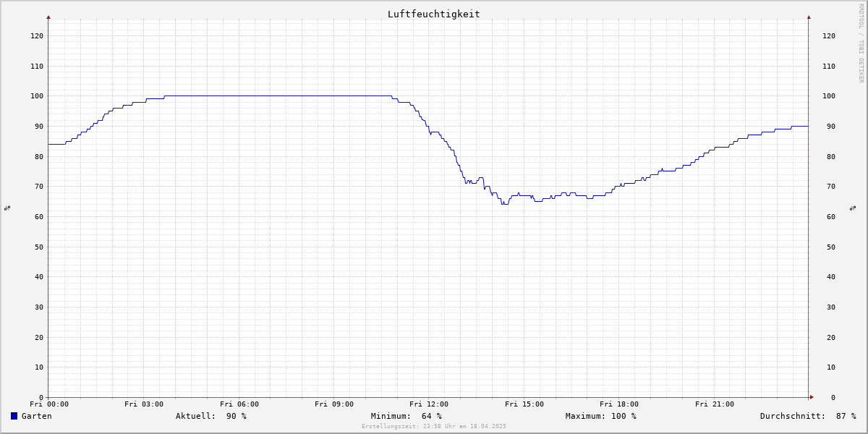
Task: Click the 'Fri 12:00' x-axis label
Action: point(429,404)
